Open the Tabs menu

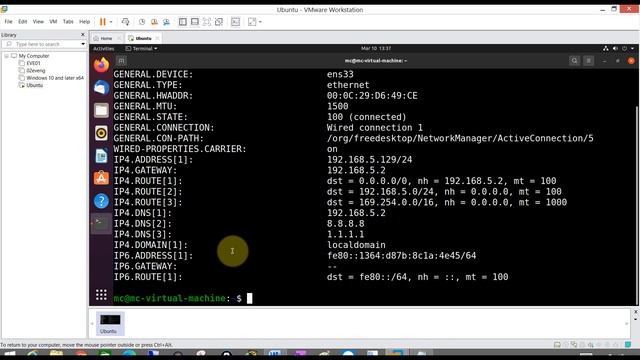point(68,22)
